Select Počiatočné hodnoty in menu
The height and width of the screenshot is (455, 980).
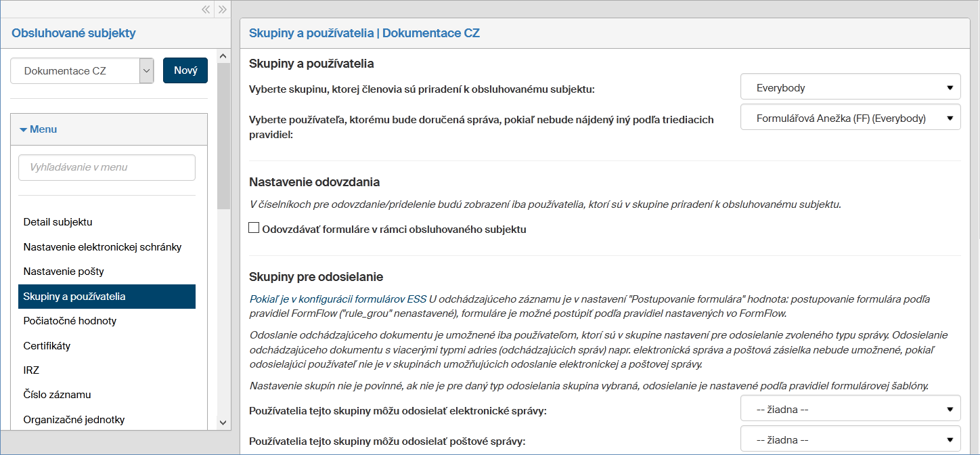(70, 321)
